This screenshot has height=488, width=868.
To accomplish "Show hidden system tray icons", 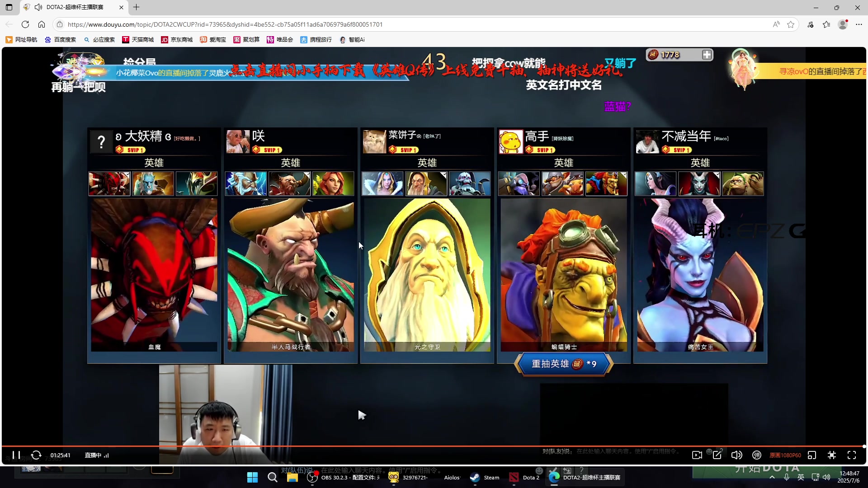I will coord(772,477).
